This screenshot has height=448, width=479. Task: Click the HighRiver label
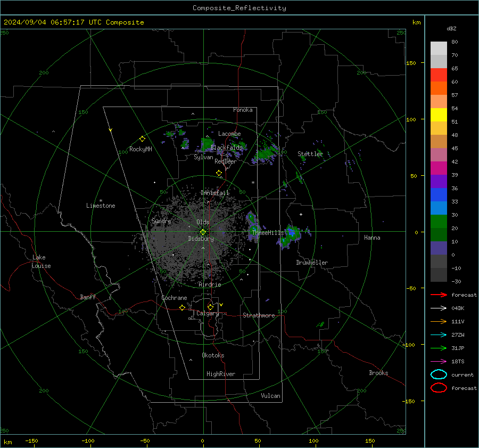(x=221, y=374)
